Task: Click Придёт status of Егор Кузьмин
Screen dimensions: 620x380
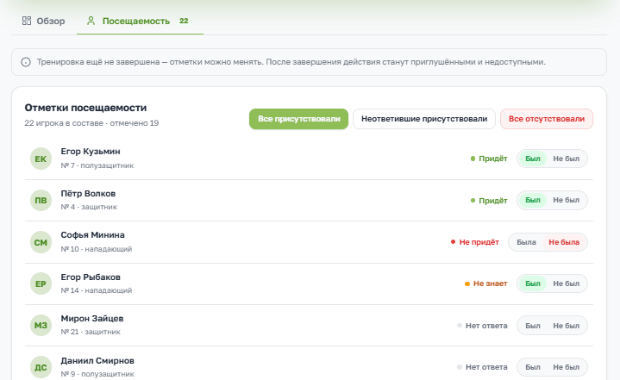Action: click(x=489, y=159)
